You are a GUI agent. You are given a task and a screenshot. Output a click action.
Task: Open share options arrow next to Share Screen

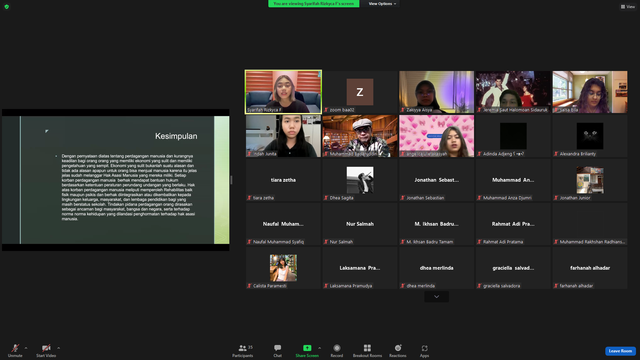pyautogui.click(x=319, y=348)
